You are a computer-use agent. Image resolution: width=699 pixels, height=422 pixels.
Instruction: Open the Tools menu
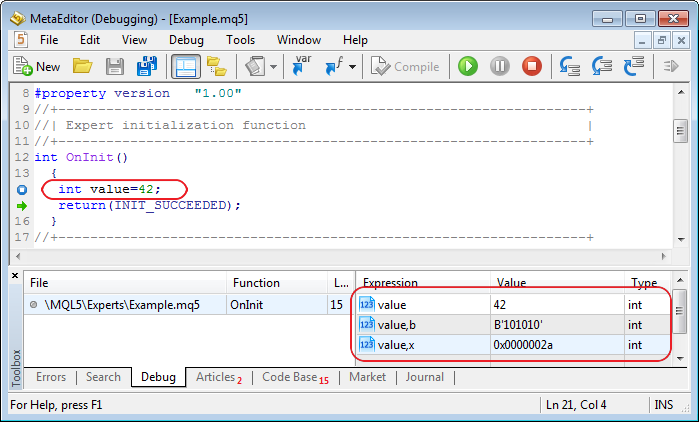pos(241,40)
